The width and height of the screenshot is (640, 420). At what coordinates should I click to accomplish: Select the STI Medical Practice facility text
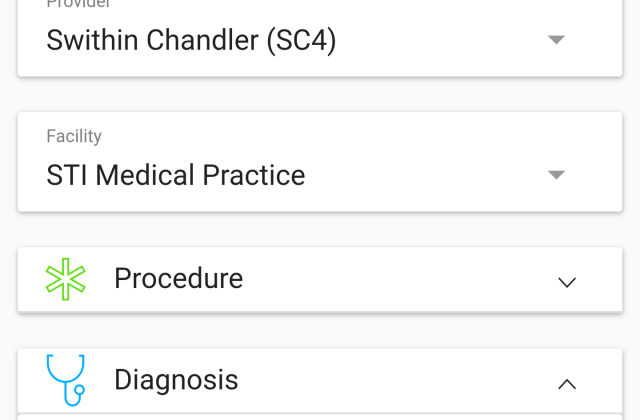[176, 175]
